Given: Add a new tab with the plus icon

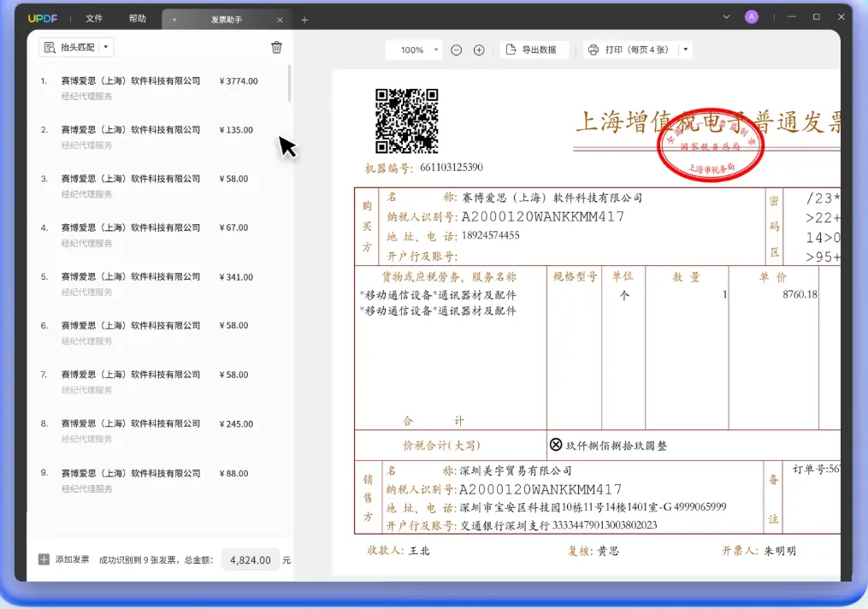Looking at the screenshot, I should [x=304, y=20].
